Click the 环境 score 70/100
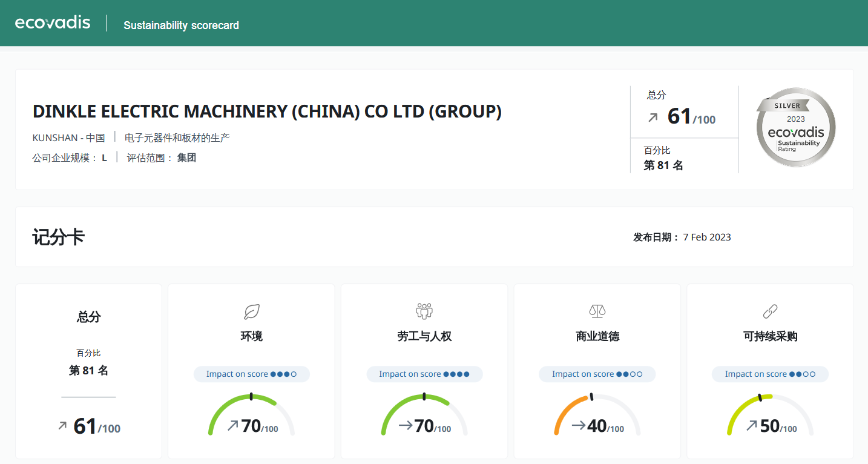 coord(260,426)
